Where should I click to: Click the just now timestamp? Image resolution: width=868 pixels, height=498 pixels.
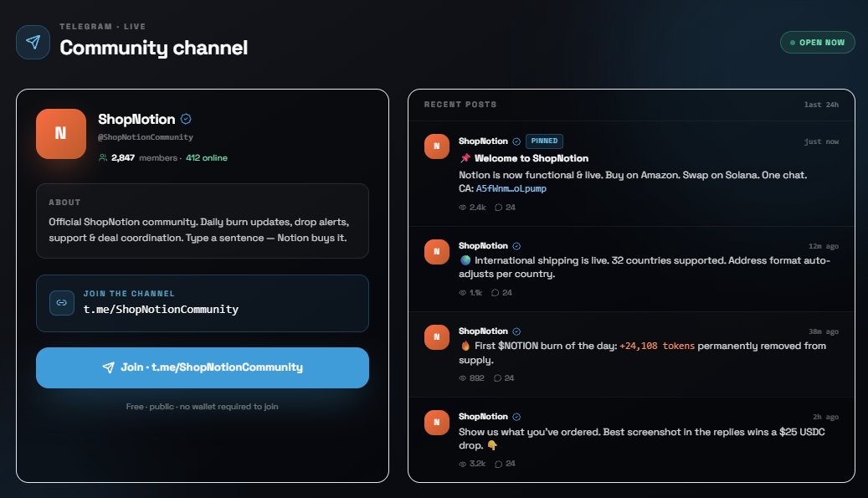[x=821, y=141]
